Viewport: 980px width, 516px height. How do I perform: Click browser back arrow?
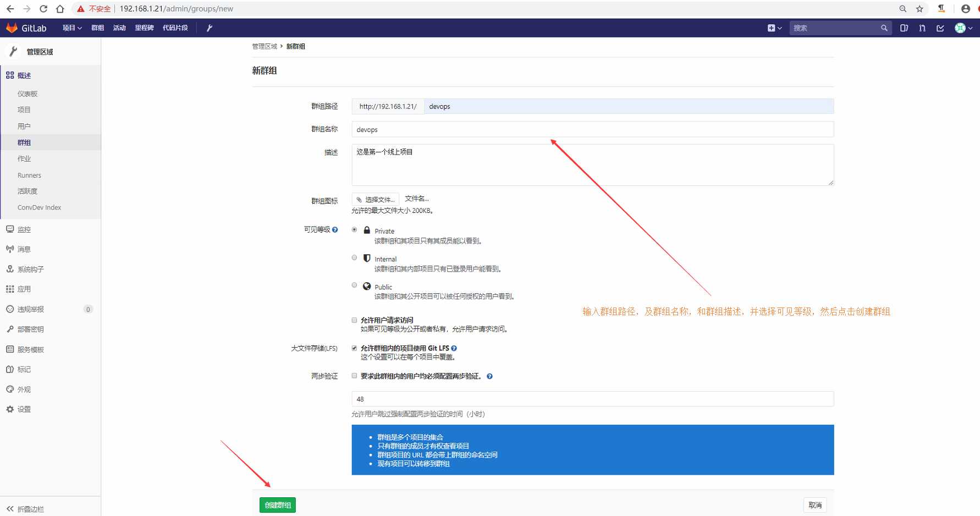10,9
